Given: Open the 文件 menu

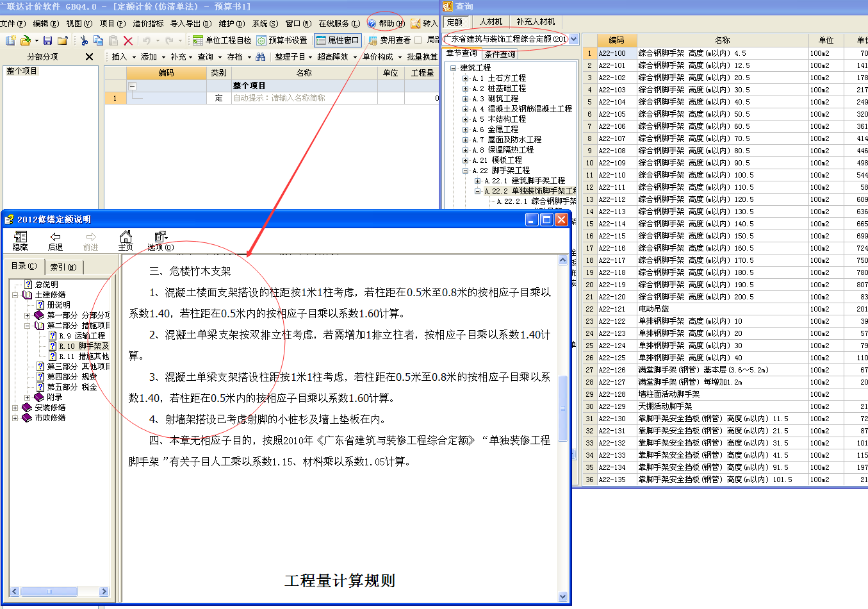Looking at the screenshot, I should [x=12, y=24].
